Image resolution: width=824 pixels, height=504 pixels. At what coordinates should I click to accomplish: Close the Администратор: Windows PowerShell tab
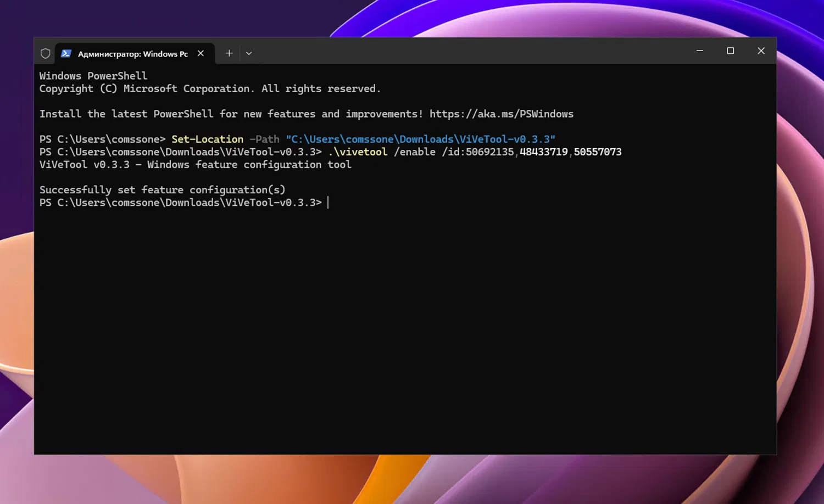pos(201,53)
